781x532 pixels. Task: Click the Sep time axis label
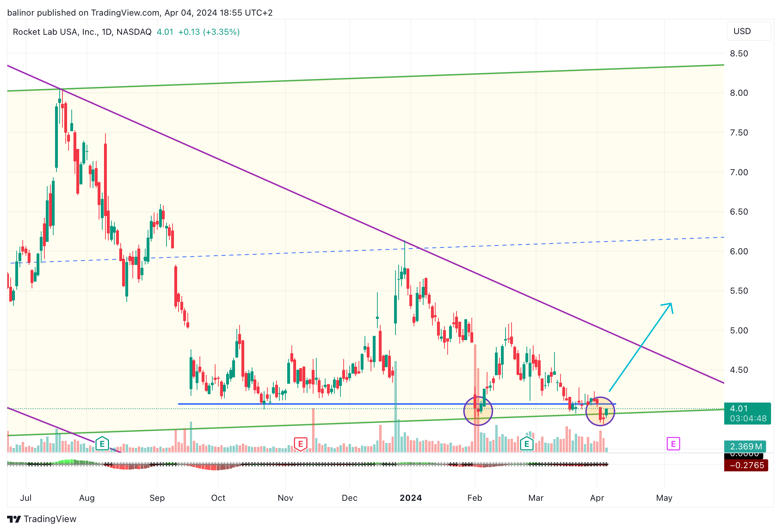(x=157, y=498)
